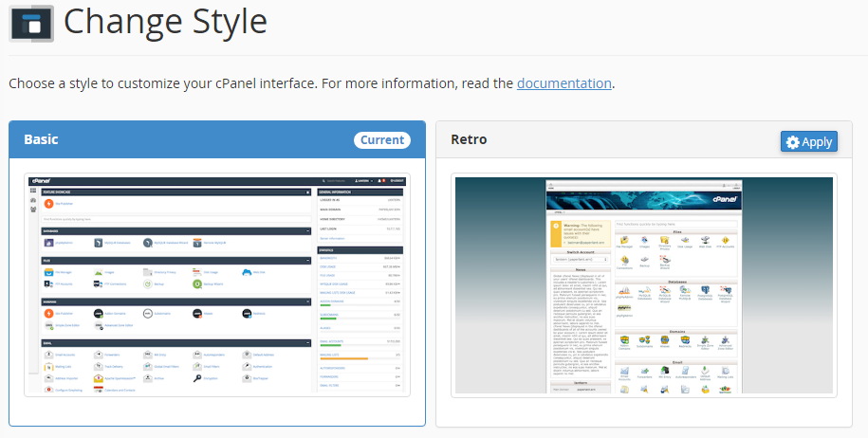This screenshot has width=868, height=438.
Task: Click the gear icon on Apply button
Action: tap(793, 142)
